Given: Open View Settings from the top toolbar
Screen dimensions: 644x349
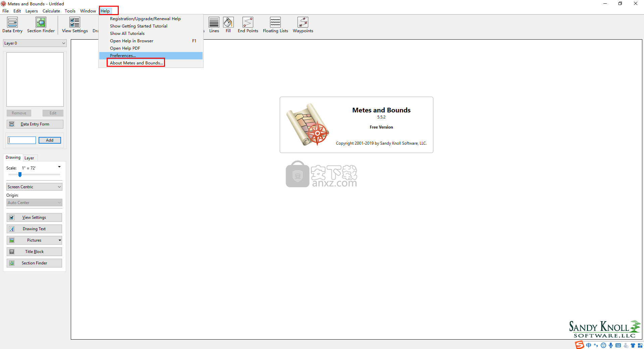Looking at the screenshot, I should coord(75,25).
